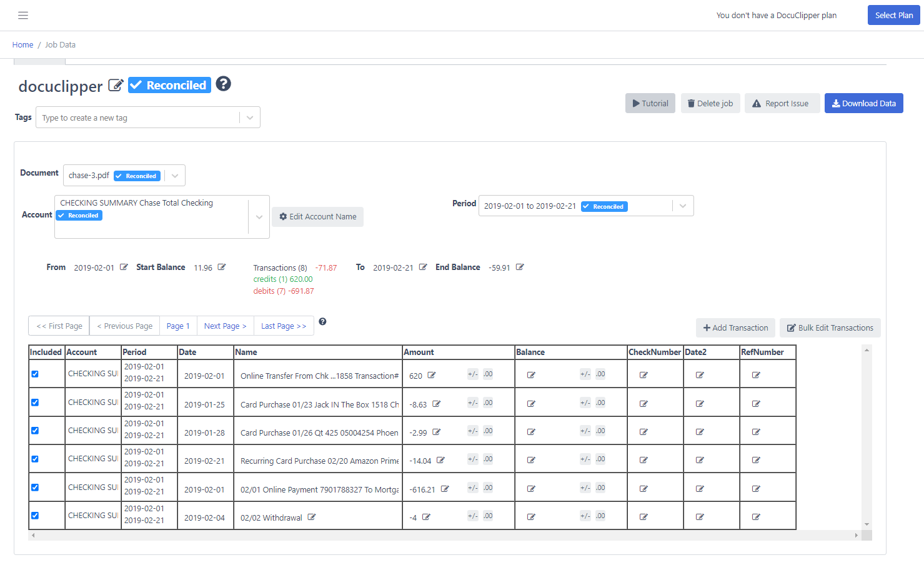Click the Tags field to create a new tag
The width and height of the screenshot is (924, 570).
pos(137,117)
